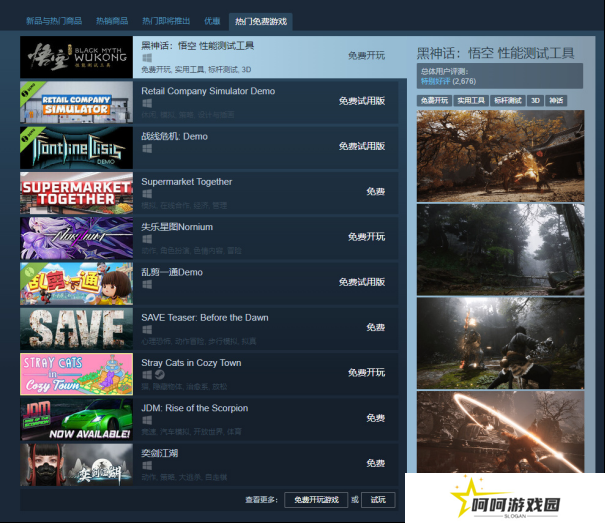
Task: Click 免费开玩 on the Nornium row
Action: 367,237
